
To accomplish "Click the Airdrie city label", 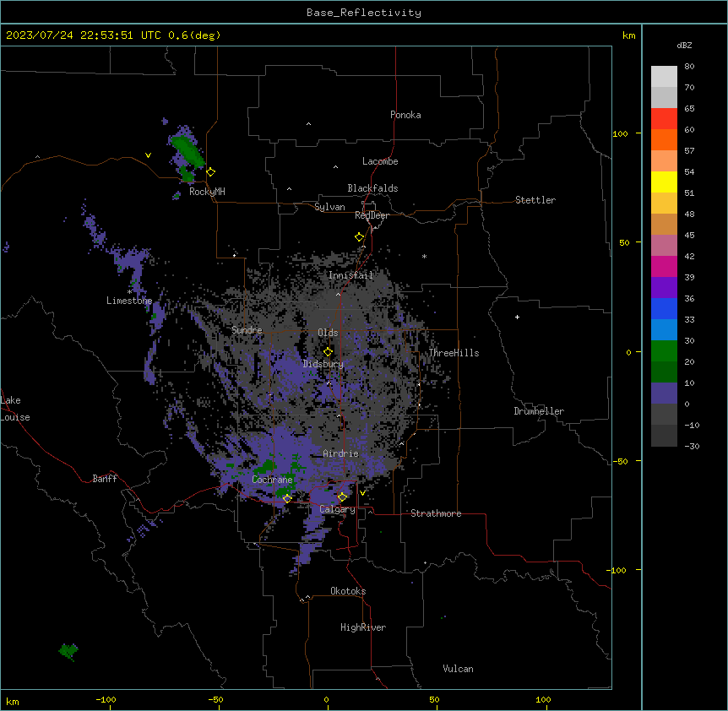I will coord(341,453).
